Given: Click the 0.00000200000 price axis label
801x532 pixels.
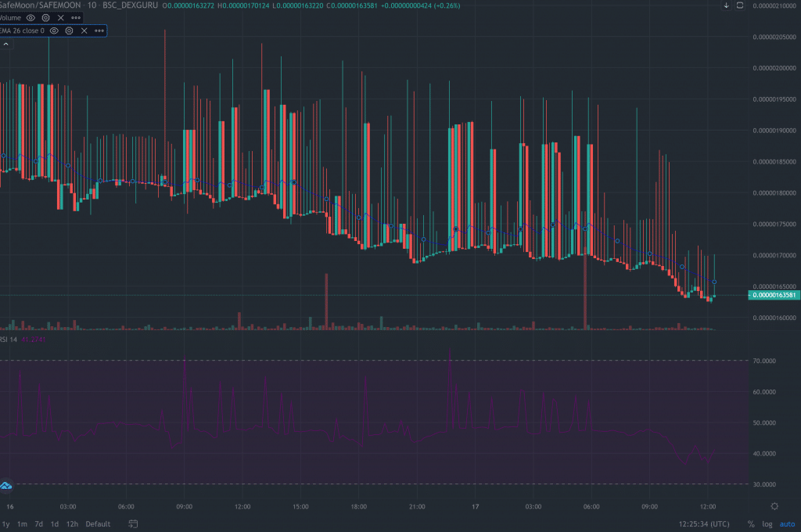Looking at the screenshot, I should pyautogui.click(x=774, y=68).
